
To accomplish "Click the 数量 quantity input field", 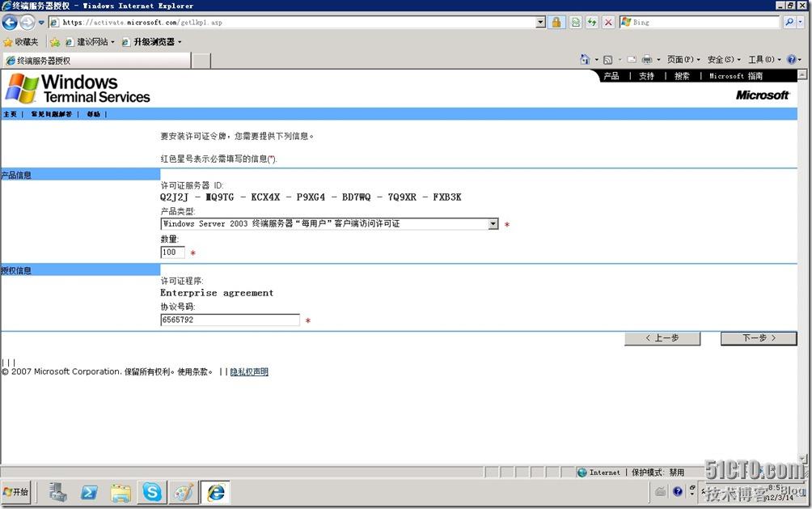I will pos(172,252).
